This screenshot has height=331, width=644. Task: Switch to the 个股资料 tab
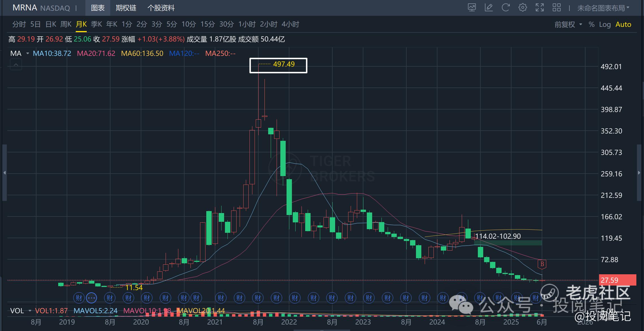(x=161, y=8)
